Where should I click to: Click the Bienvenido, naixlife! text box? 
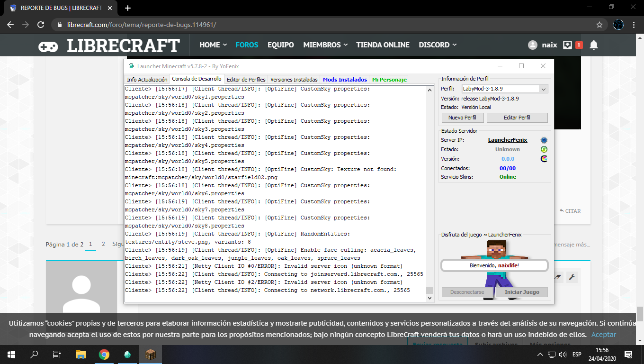[494, 265]
